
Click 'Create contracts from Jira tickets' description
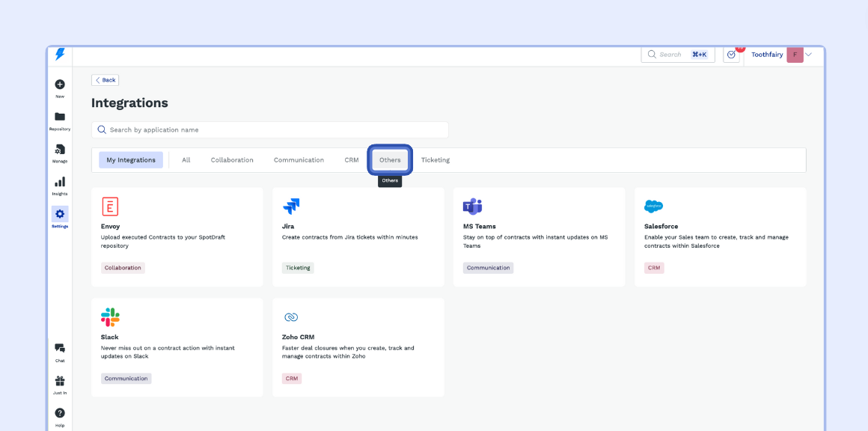point(350,237)
